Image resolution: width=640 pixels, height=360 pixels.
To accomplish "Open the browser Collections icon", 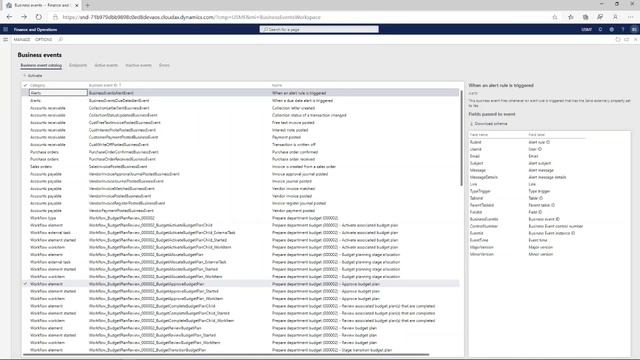I will click(x=585, y=17).
